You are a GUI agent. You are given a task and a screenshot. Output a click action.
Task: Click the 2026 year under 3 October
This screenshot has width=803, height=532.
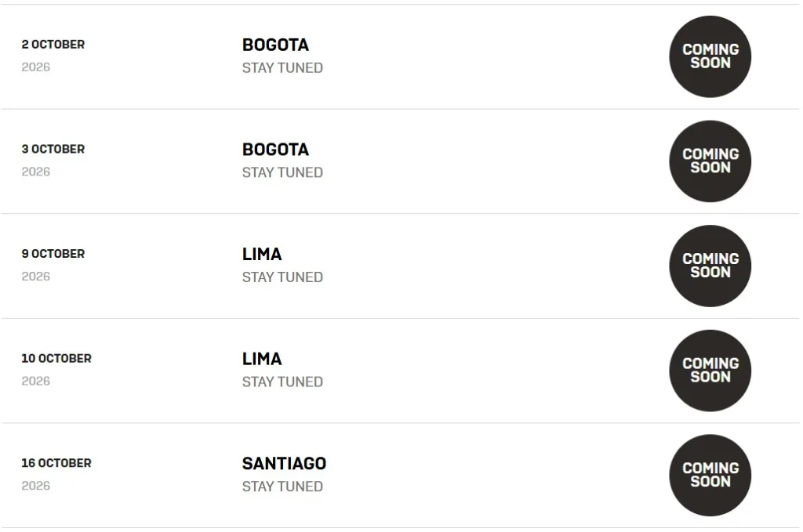(36, 172)
